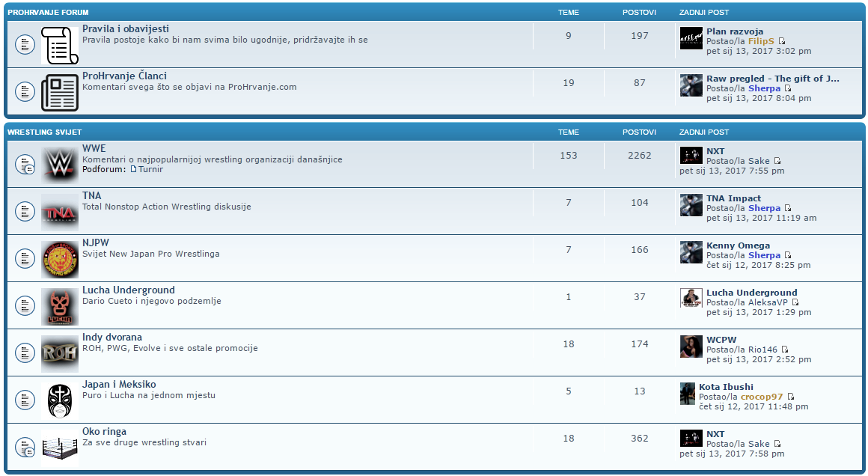Viewport: 868px width, 476px height.
Task: Open the WCPW last post
Action: (721, 340)
